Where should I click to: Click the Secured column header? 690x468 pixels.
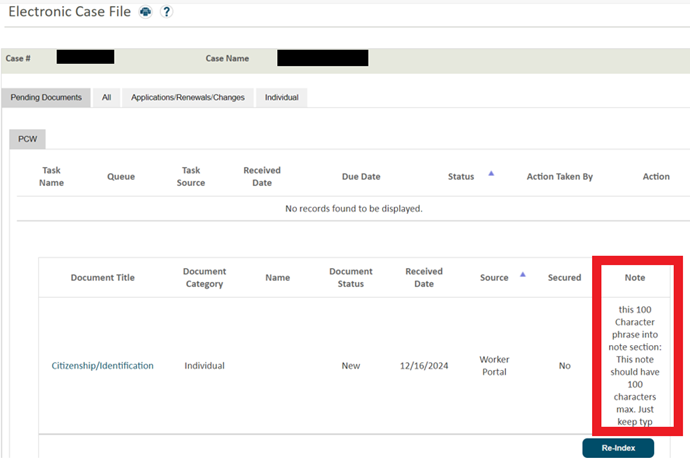pos(565,278)
